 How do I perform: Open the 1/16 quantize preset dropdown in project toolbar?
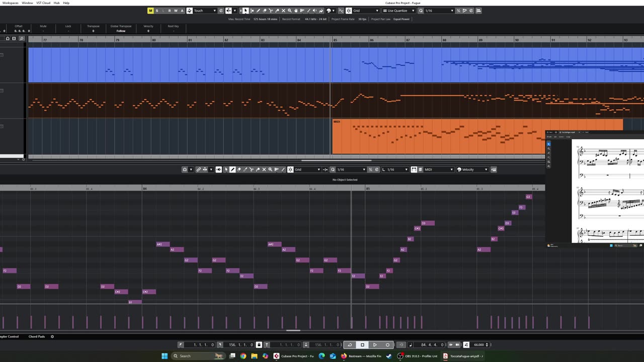[x=439, y=11]
